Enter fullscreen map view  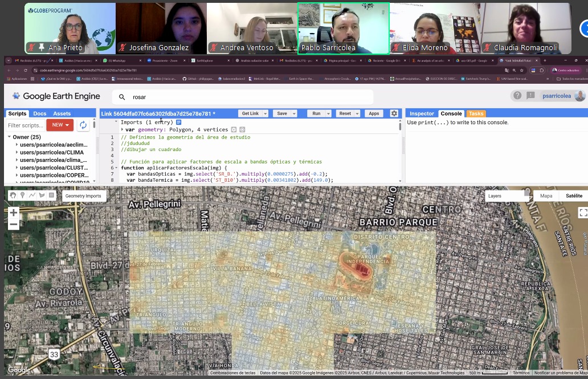click(582, 213)
